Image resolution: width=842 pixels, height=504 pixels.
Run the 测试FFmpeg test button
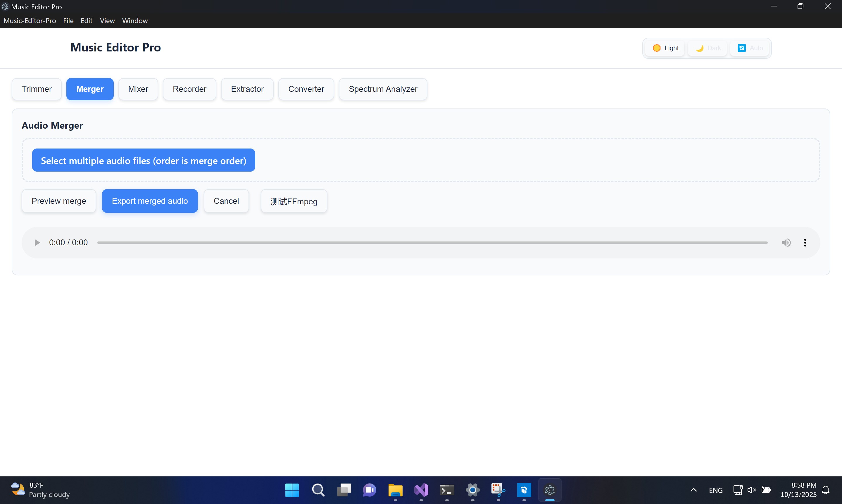pos(294,201)
